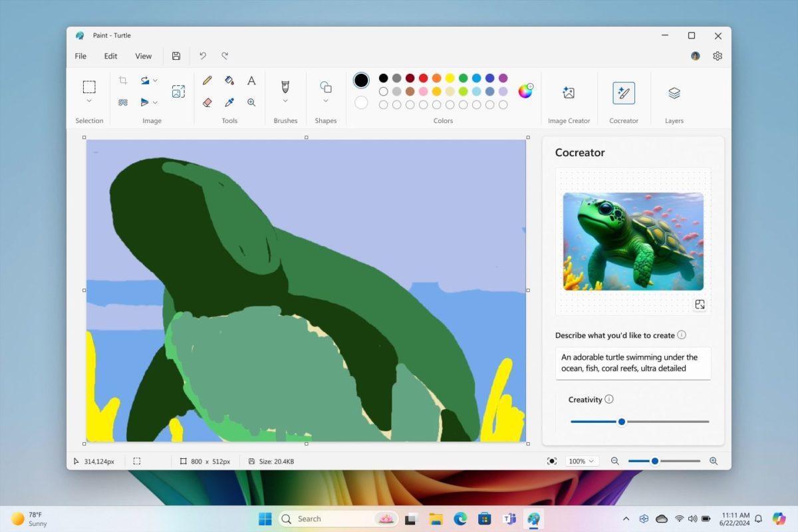Open the Rotate dropdown arrow

(156, 80)
